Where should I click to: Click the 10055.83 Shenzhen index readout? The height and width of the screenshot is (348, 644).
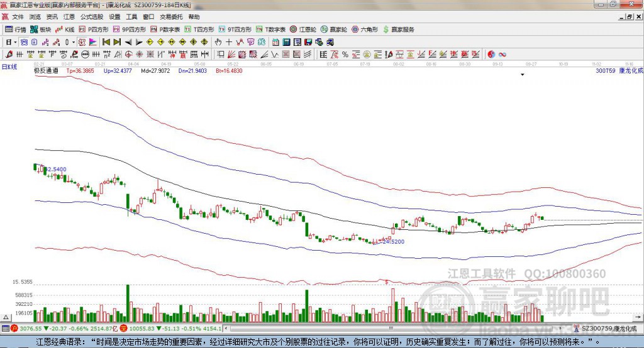coord(143,329)
